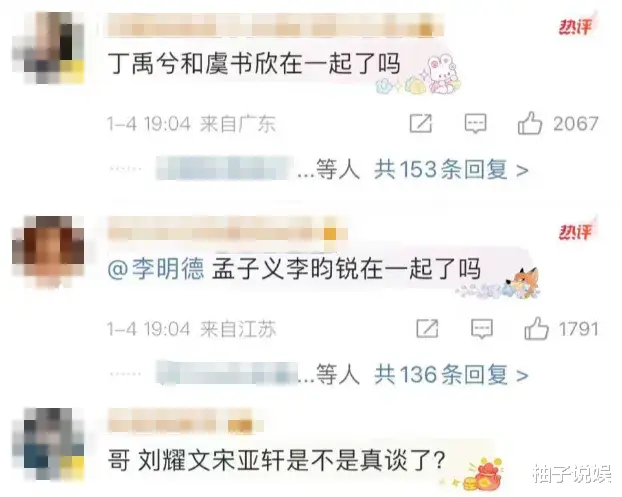Tap the 热评 badge on second comment
Image resolution: width=622 pixels, height=497 pixels.
pos(577,231)
